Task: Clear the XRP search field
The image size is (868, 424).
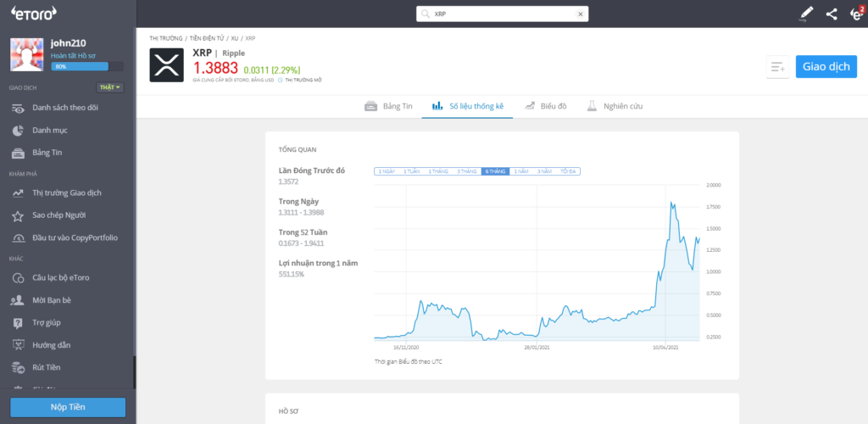Action: [580, 14]
